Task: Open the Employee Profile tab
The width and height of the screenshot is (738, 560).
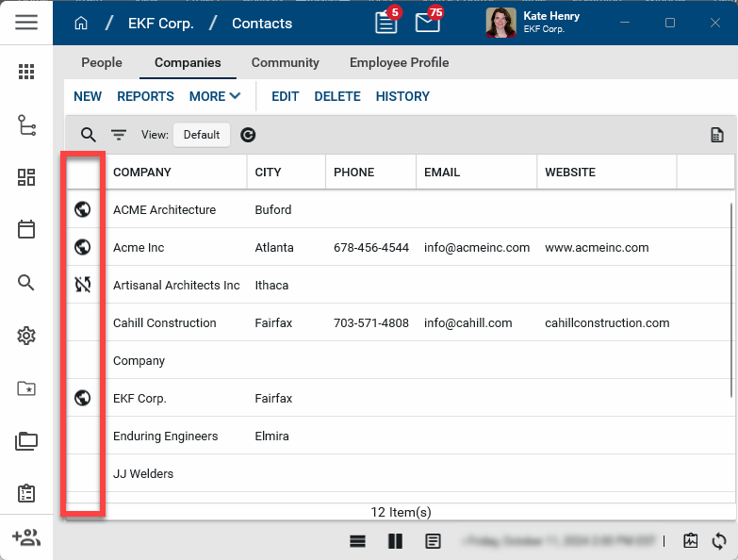Action: (399, 63)
